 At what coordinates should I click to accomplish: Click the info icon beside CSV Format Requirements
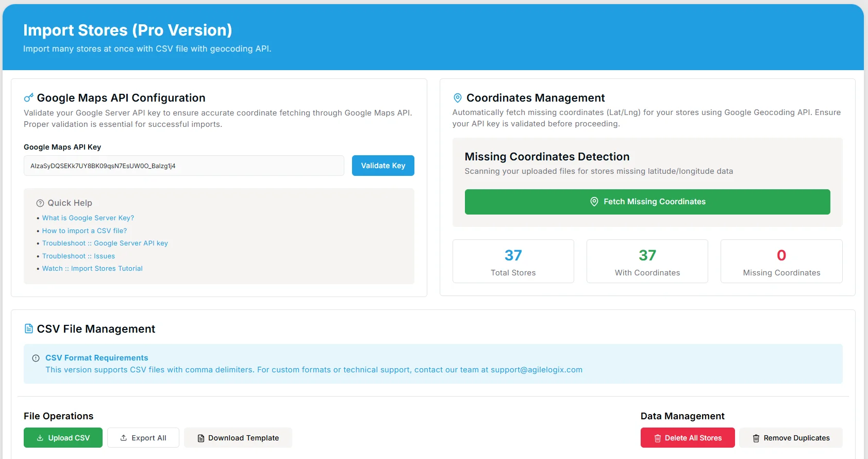coord(36,358)
